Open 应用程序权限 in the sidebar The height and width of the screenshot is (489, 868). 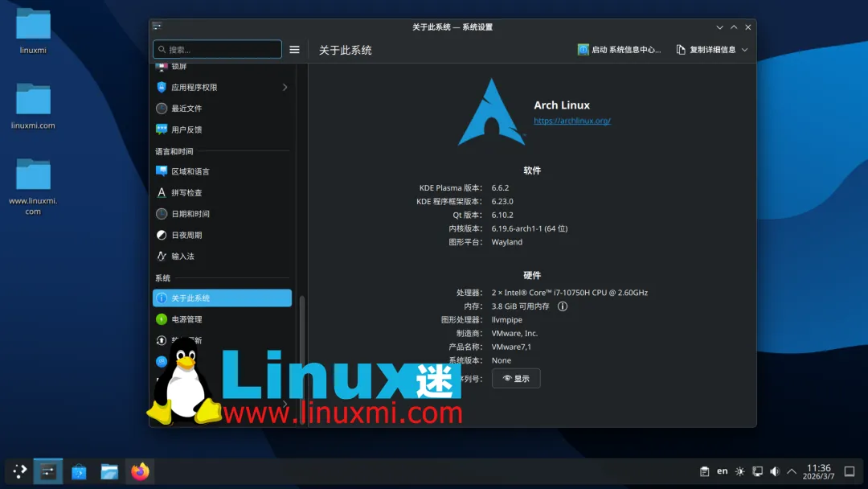[222, 87]
